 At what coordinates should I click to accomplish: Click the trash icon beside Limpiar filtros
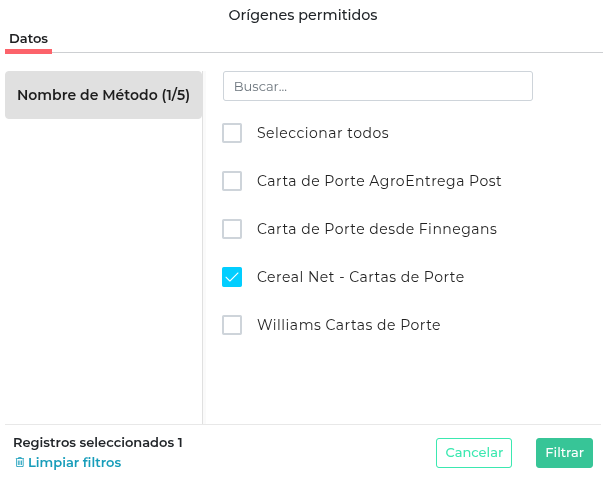click(19, 463)
